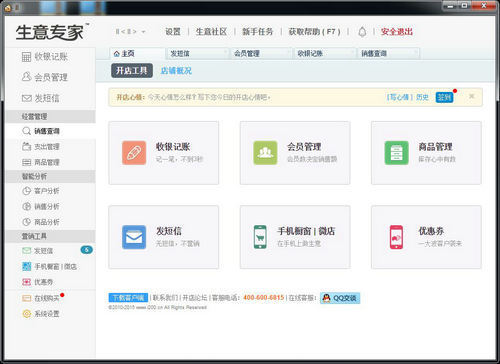Image resolution: width=500 pixels, height=364 pixels.
Task: Click blue envelope 发短信 tile icon
Action: [134, 237]
